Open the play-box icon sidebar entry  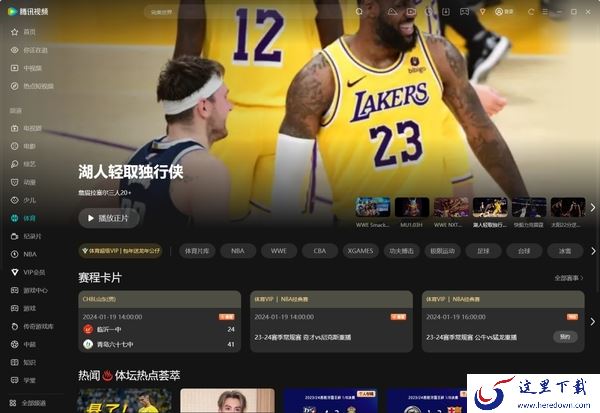point(26,68)
